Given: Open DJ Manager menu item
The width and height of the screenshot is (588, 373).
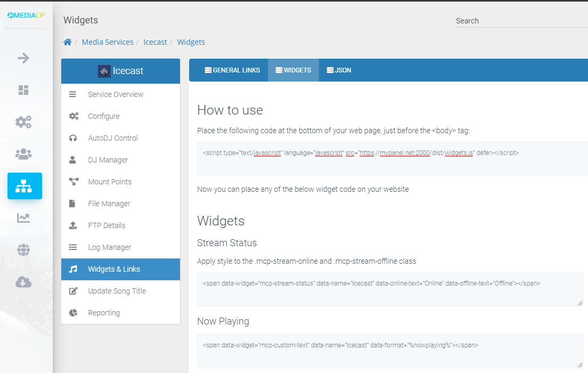Looking at the screenshot, I should point(120,160).
